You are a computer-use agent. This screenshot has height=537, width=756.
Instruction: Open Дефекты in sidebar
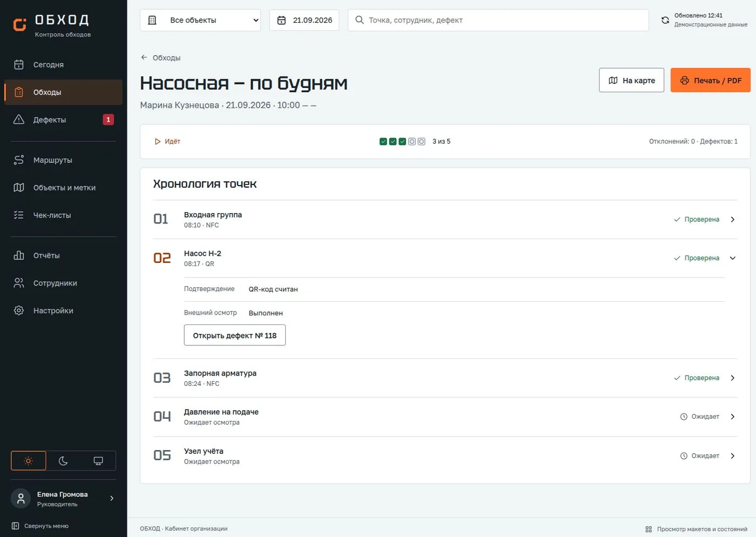63,120
